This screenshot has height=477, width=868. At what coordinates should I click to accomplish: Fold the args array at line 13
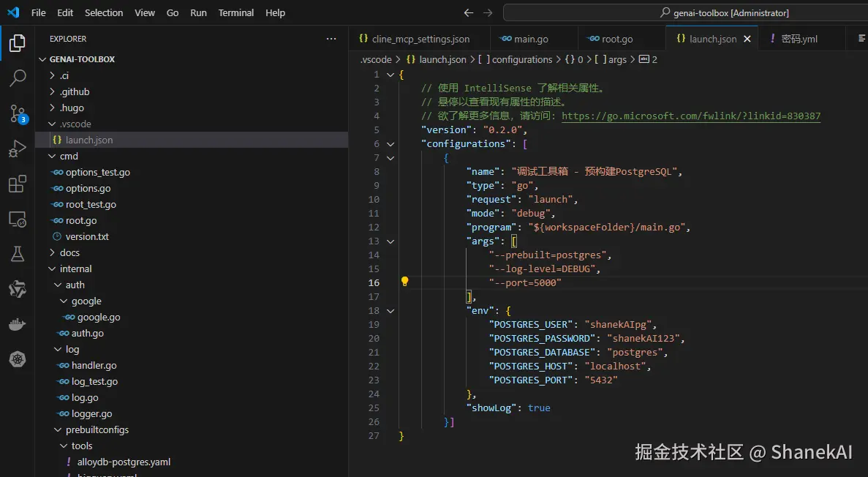click(x=390, y=241)
